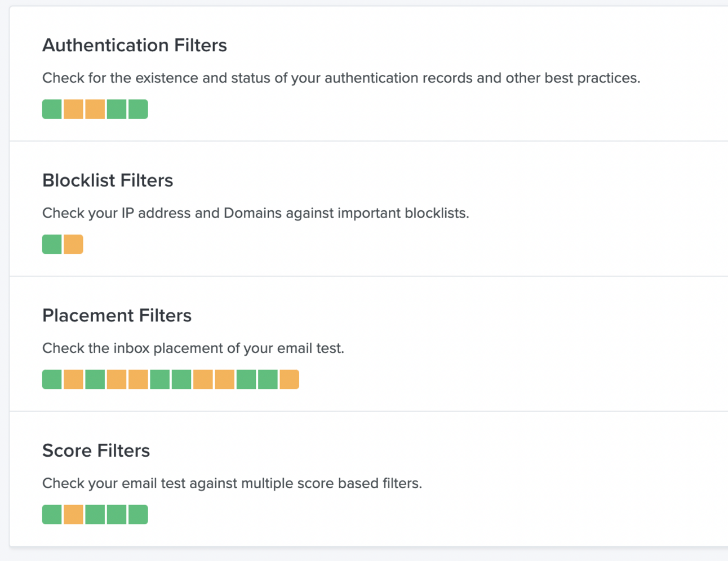Click the green square under Blocklist Filters
This screenshot has width=728, height=561.
coord(52,245)
